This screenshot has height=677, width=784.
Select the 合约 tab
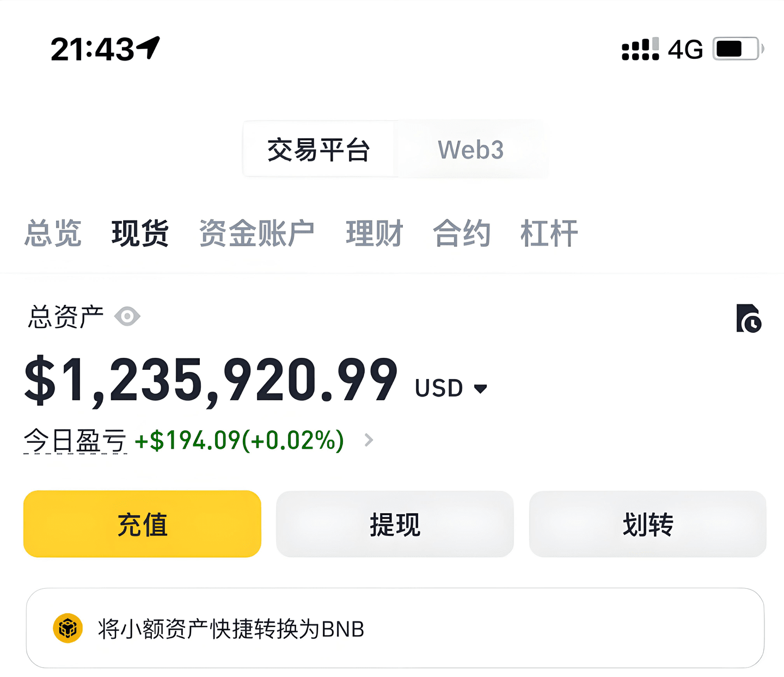point(462,233)
